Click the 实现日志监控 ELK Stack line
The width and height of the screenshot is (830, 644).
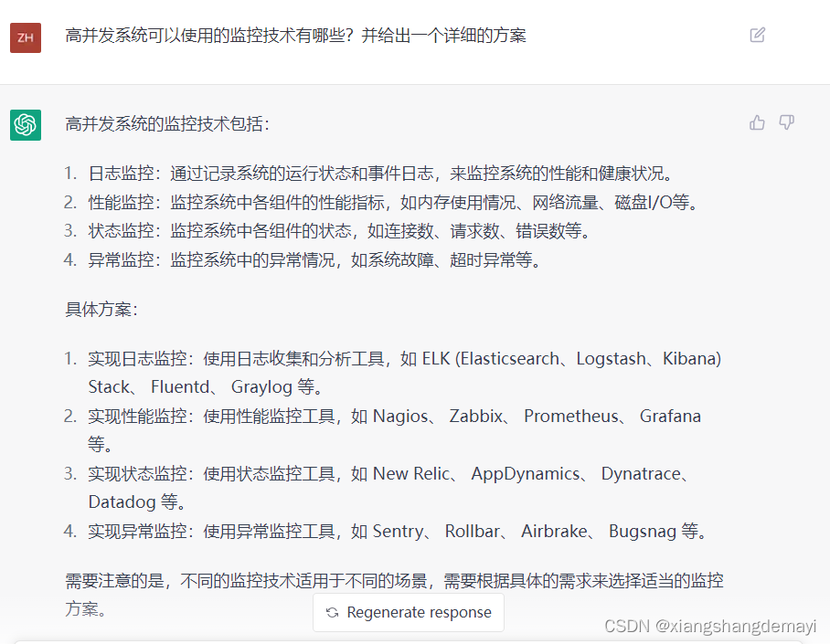click(x=405, y=373)
